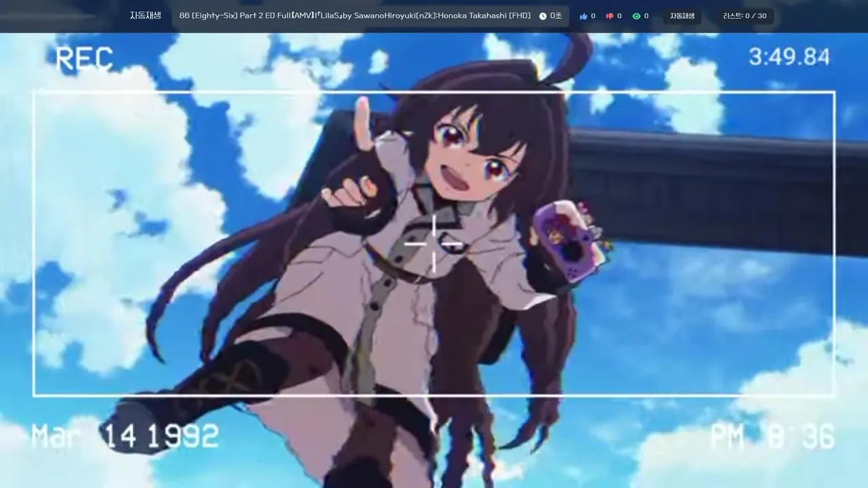Toggle the 자동재생 button in the dark box
This screenshot has width=868, height=488.
pyautogui.click(x=682, y=16)
